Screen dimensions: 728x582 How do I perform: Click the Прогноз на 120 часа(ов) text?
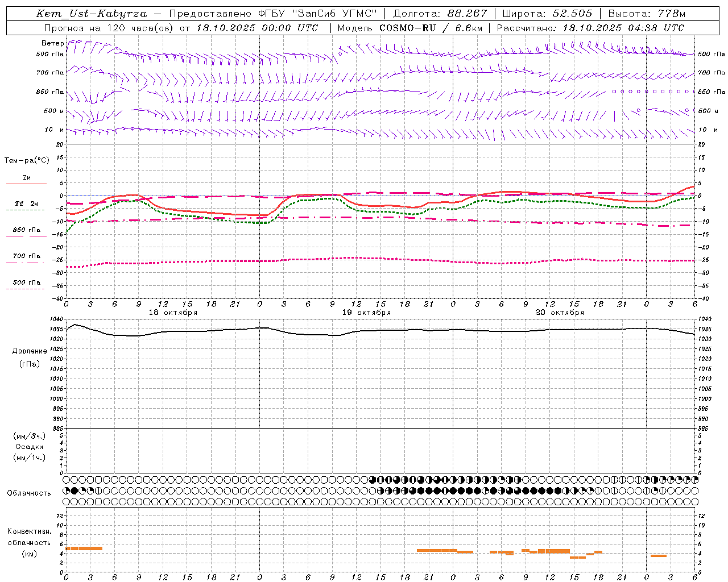coord(109,28)
